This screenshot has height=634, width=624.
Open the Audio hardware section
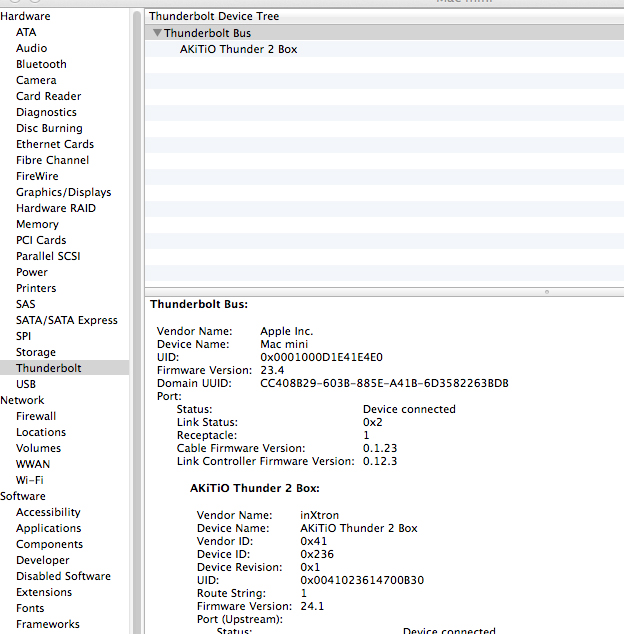(x=32, y=48)
